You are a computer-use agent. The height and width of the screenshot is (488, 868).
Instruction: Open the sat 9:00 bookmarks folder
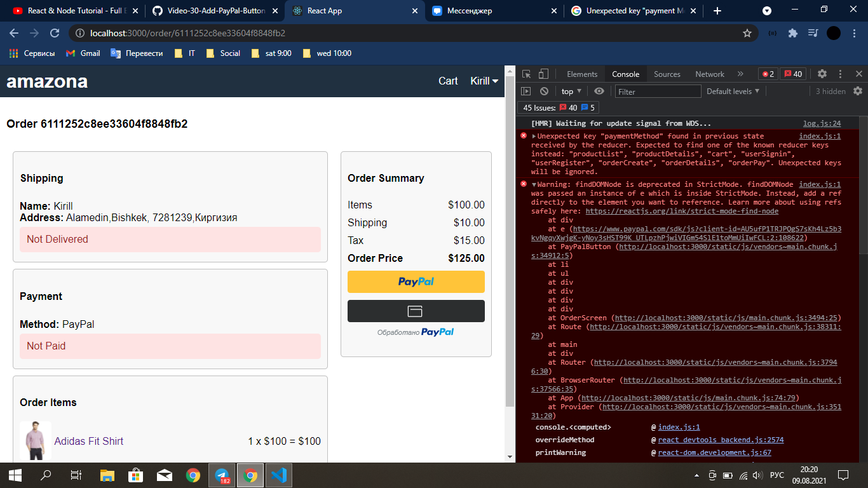(271, 53)
